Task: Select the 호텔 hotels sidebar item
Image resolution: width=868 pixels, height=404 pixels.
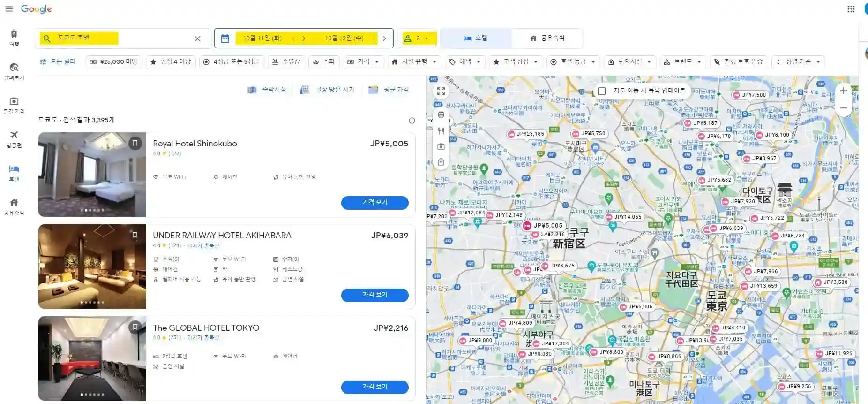Action: [14, 173]
